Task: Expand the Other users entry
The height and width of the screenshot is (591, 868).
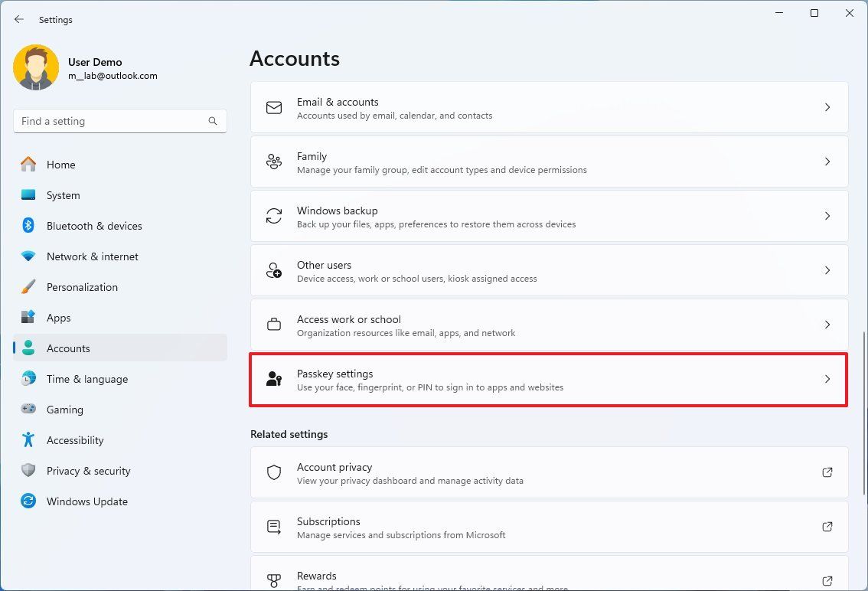Action: tap(827, 270)
